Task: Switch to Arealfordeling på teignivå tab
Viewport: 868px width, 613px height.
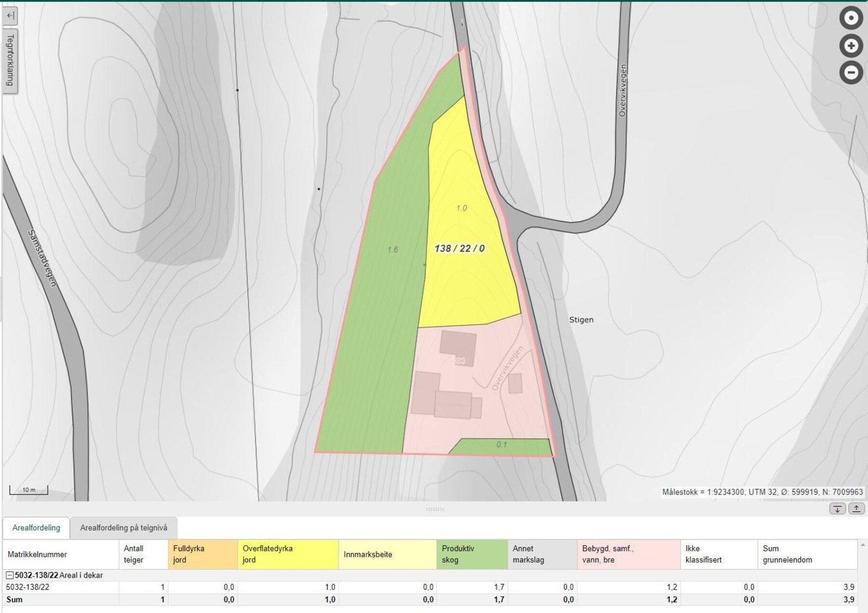Action: (124, 528)
